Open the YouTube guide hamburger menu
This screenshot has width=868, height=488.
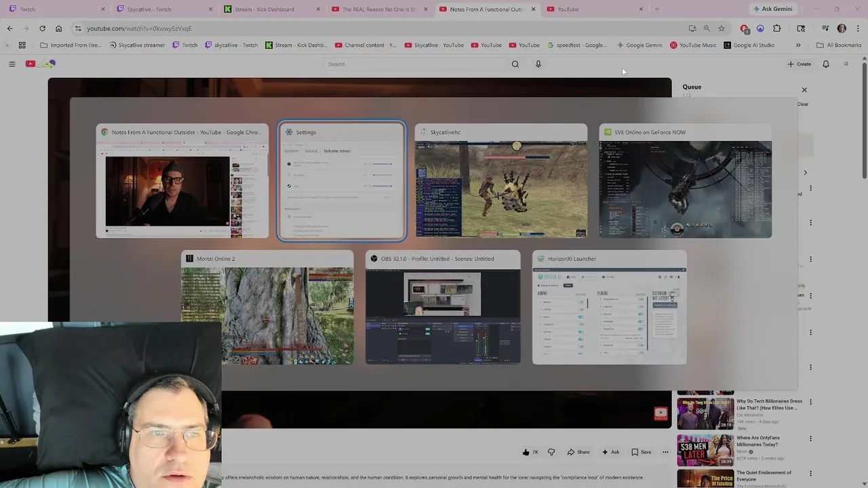tap(12, 64)
